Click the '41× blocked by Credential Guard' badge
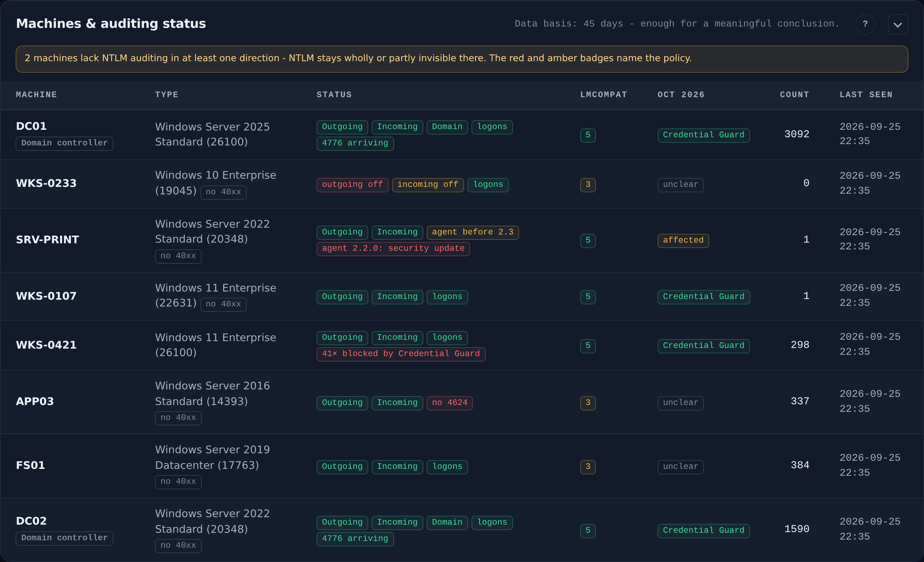Image resolution: width=924 pixels, height=562 pixels. point(401,354)
